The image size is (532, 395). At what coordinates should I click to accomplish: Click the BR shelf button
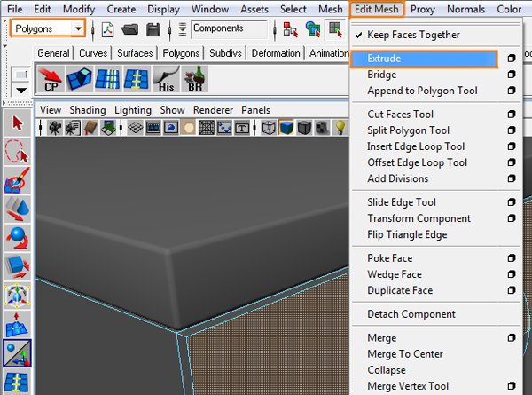[194, 79]
